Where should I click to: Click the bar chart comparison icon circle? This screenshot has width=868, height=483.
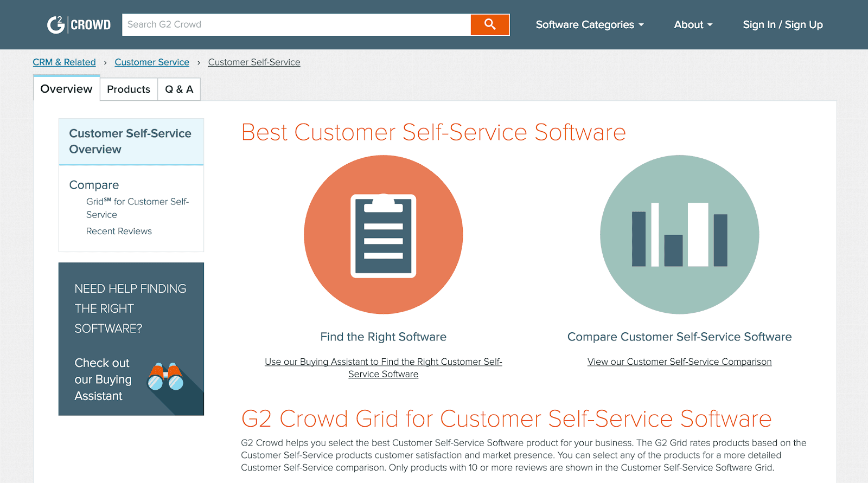pos(679,235)
